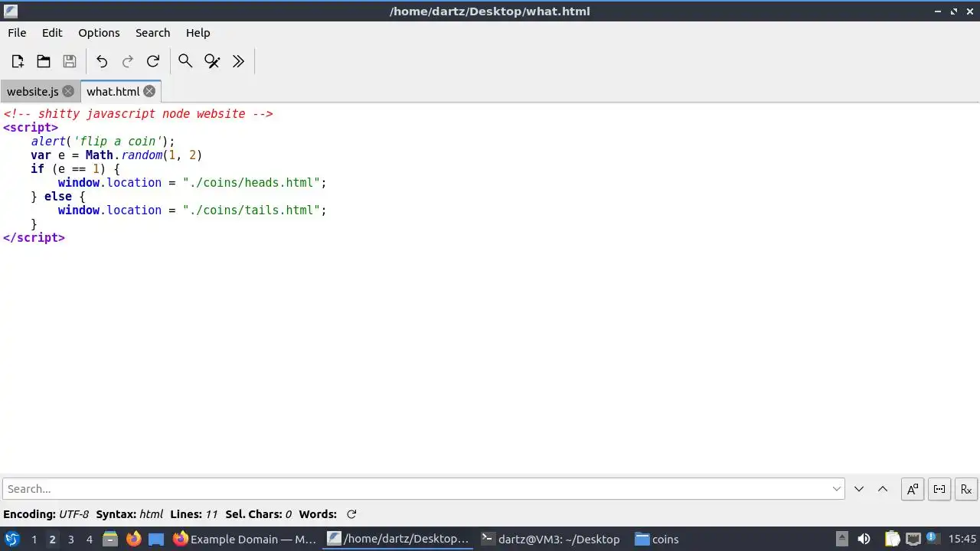The height and width of the screenshot is (551, 980).
Task: Click the tails.html string in code
Action: pyautogui.click(x=251, y=210)
